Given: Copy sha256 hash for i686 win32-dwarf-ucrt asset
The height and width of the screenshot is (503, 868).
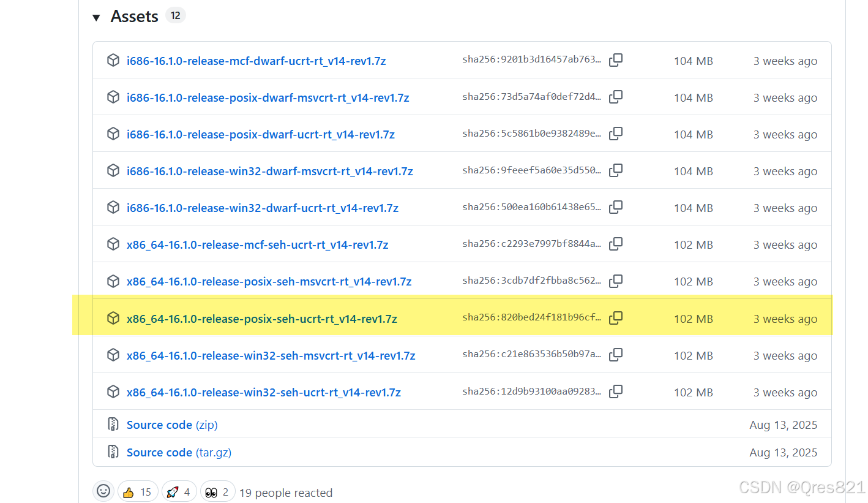Looking at the screenshot, I should click(x=616, y=207).
